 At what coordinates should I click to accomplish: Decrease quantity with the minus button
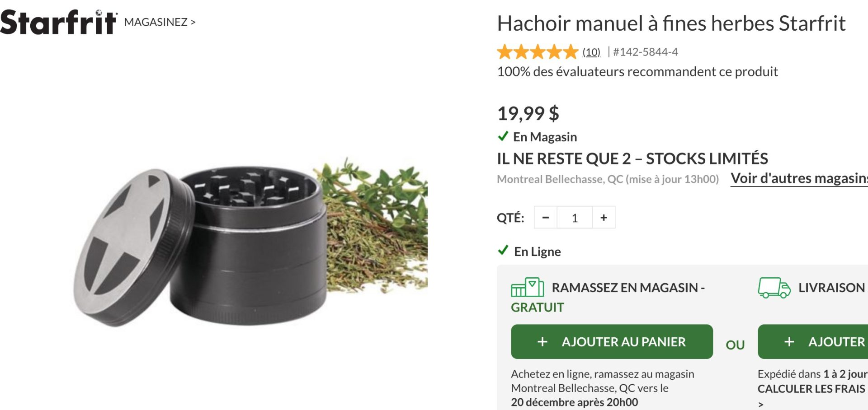pyautogui.click(x=546, y=218)
